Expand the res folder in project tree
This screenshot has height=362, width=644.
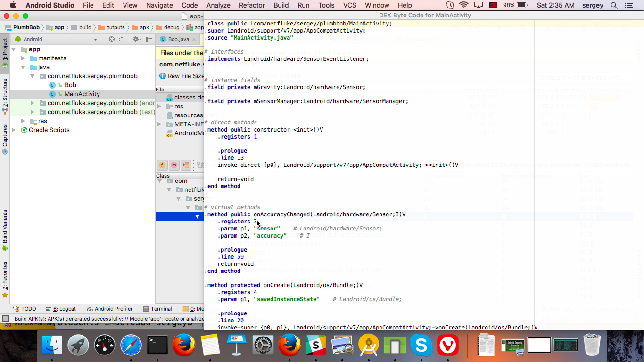(x=23, y=121)
